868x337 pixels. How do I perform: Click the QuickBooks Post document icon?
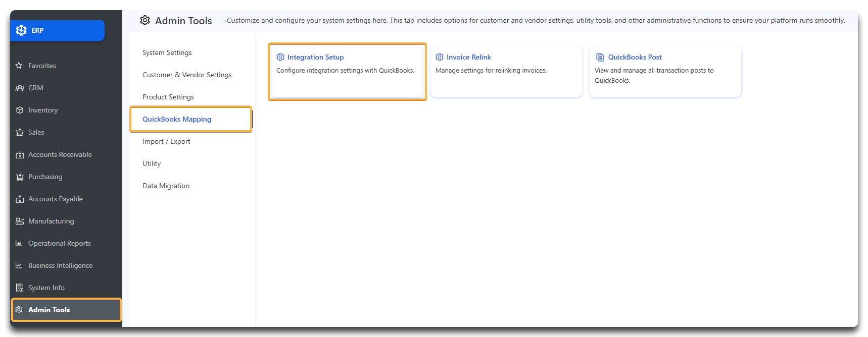(x=600, y=57)
